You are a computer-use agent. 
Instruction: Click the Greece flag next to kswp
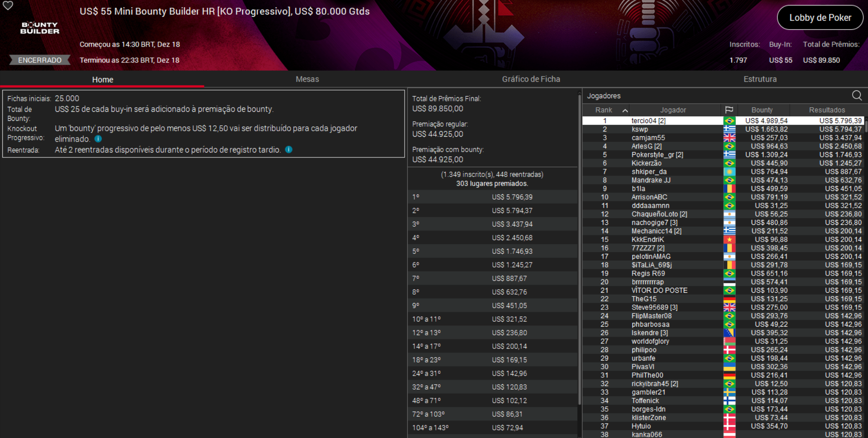point(729,129)
